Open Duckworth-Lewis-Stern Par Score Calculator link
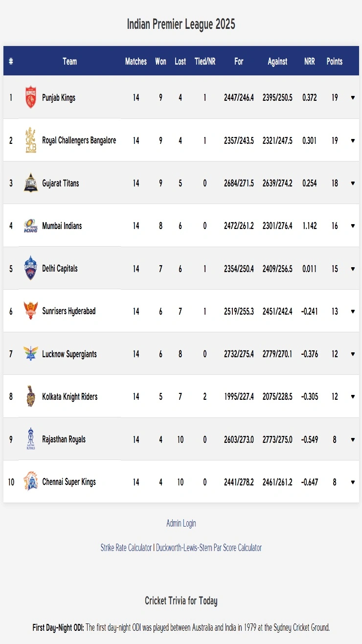This screenshot has height=644, width=362. pos(209,548)
